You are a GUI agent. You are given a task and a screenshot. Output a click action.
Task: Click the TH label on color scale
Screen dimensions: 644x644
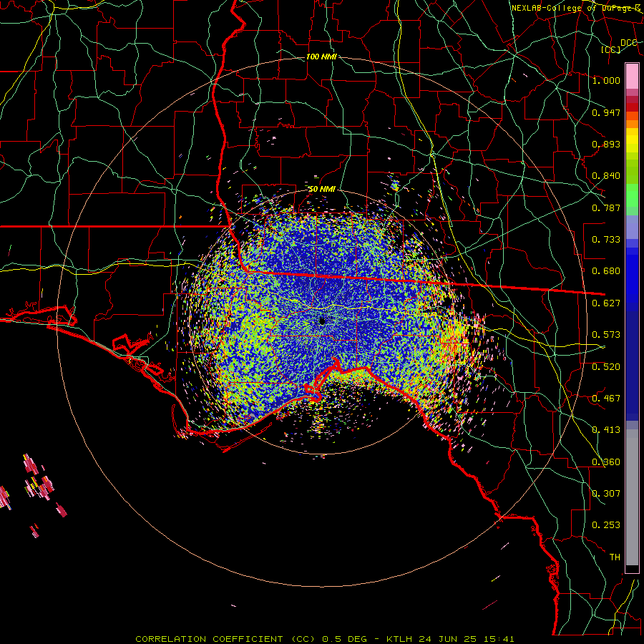(x=615, y=557)
